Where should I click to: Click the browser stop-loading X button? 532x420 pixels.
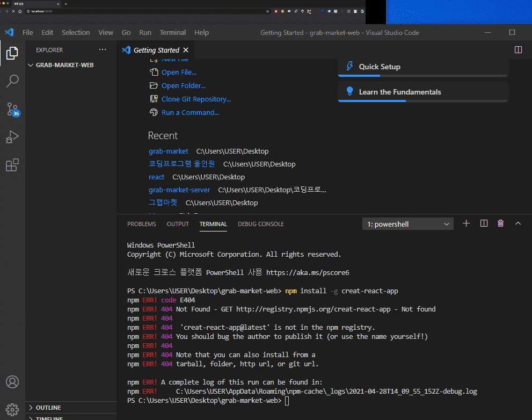click(x=13, y=11)
